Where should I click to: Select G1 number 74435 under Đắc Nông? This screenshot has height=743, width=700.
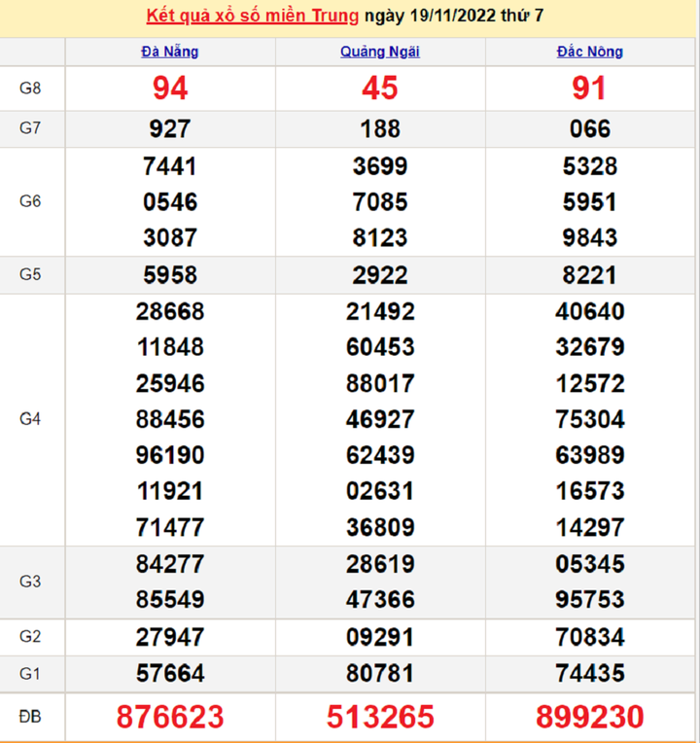590,673
